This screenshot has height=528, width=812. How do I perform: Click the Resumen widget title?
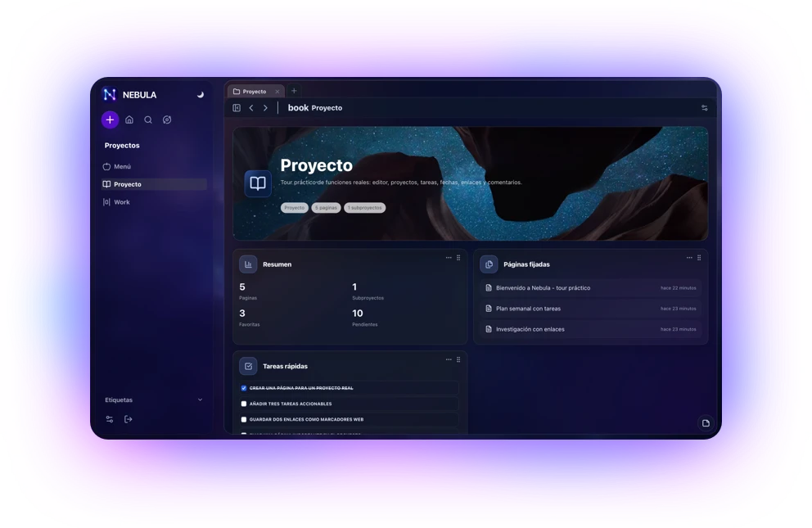click(277, 264)
